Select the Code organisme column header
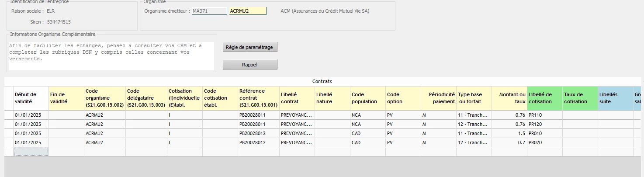Viewport: 644px width, 177px height. pyautogui.click(x=104, y=98)
